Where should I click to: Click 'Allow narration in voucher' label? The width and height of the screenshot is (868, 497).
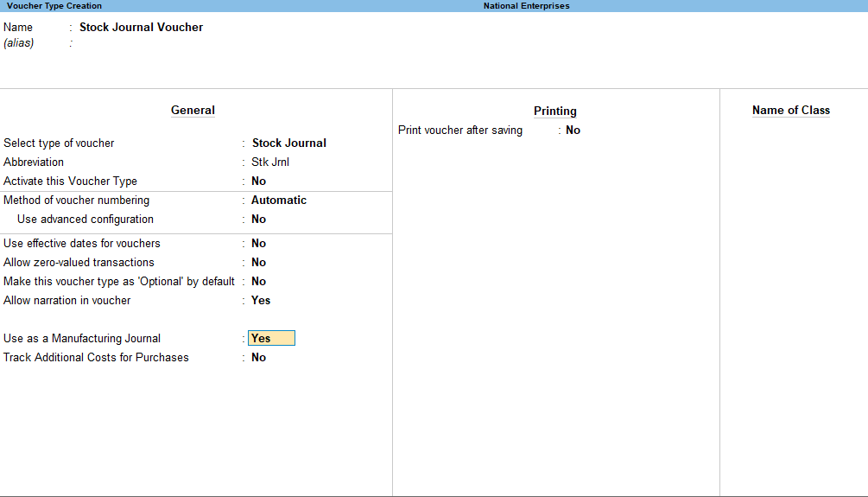coord(67,300)
